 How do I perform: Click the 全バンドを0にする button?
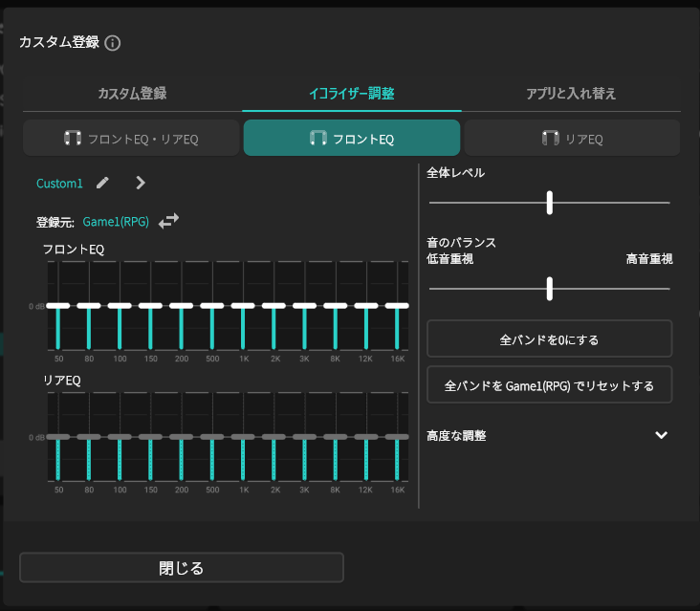[x=550, y=338]
